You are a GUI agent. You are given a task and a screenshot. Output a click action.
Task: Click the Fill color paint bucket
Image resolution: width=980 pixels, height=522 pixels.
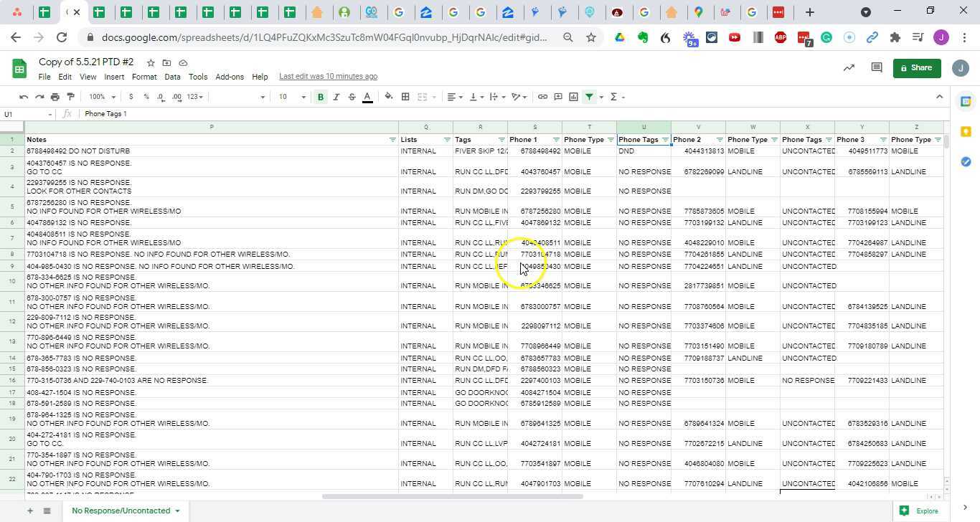click(389, 97)
